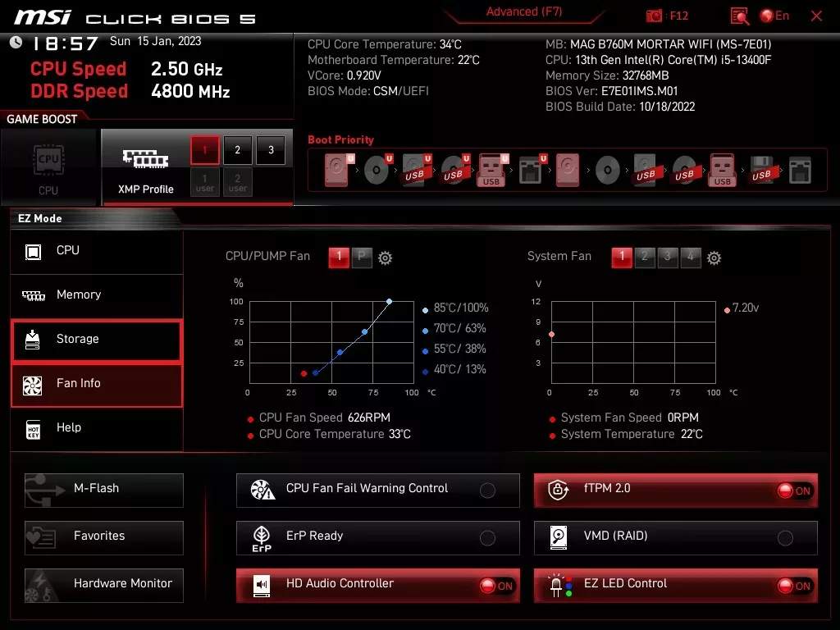Viewport: 840px width, 630px height.
Task: View Fan Info details
Action: pos(96,384)
